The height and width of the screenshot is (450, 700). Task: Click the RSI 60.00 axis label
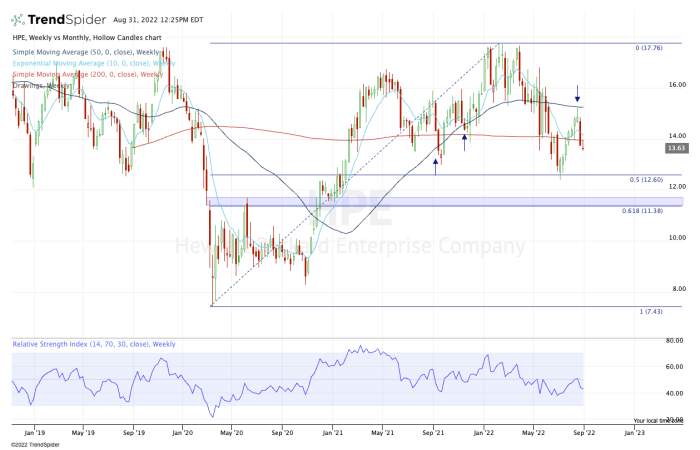(x=674, y=367)
